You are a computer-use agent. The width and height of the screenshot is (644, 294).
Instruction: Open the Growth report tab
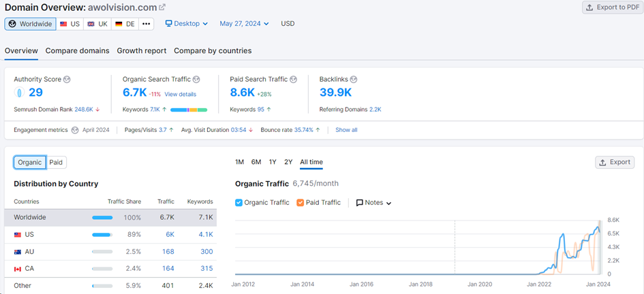[x=141, y=51]
